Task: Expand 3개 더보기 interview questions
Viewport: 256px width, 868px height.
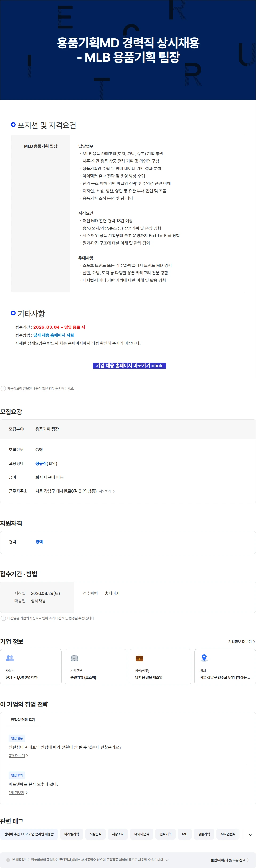Action: click(x=19, y=755)
